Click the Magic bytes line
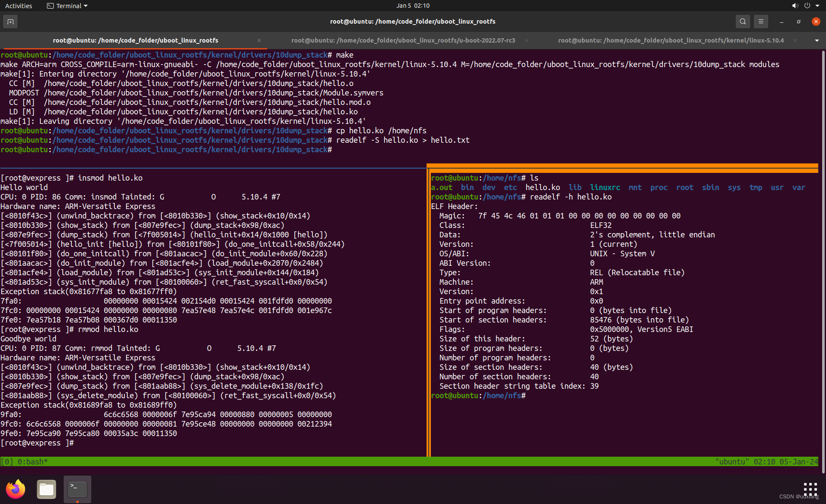Image resolution: width=826 pixels, height=504 pixels. [560, 216]
